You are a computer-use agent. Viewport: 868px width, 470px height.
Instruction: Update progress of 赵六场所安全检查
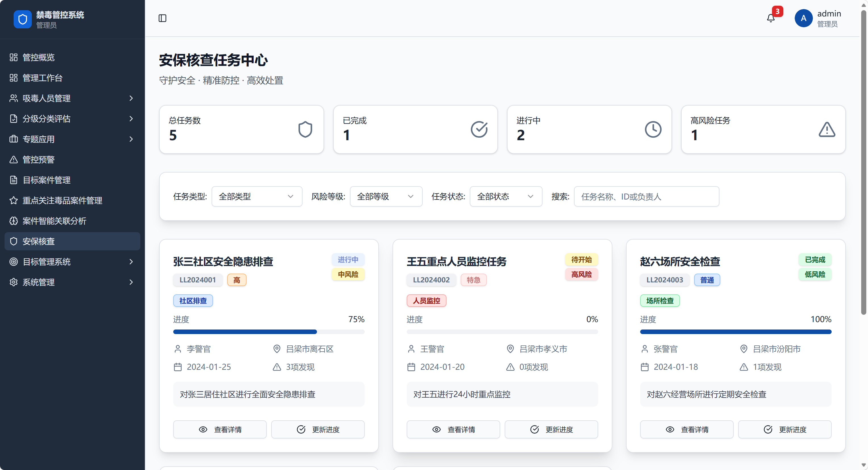[x=785, y=429]
